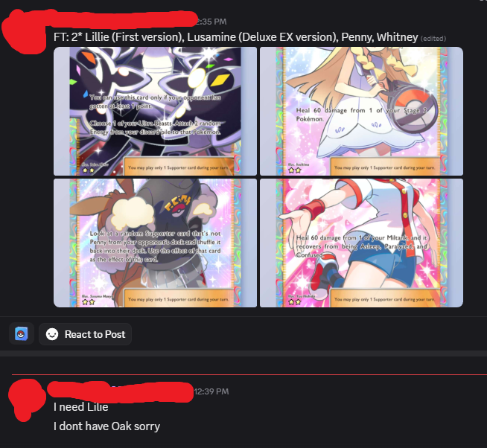The width and height of the screenshot is (487, 448).
Task: Click the star rarity icons on Whitney card
Action: click(294, 302)
